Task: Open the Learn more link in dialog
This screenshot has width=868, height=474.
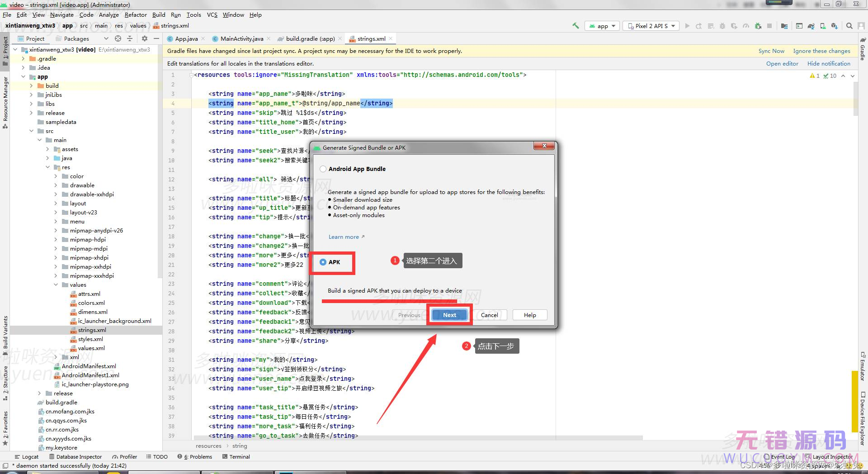Action: coord(344,237)
